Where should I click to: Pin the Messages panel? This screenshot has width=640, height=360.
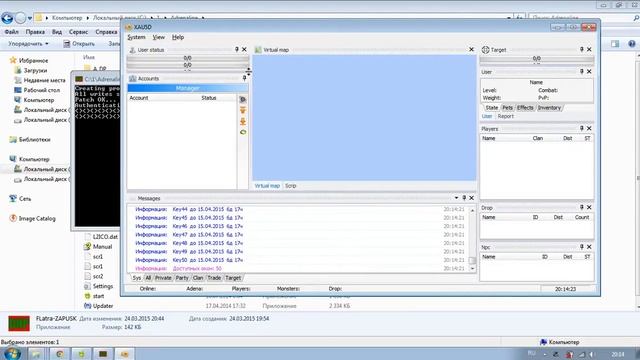[464, 198]
